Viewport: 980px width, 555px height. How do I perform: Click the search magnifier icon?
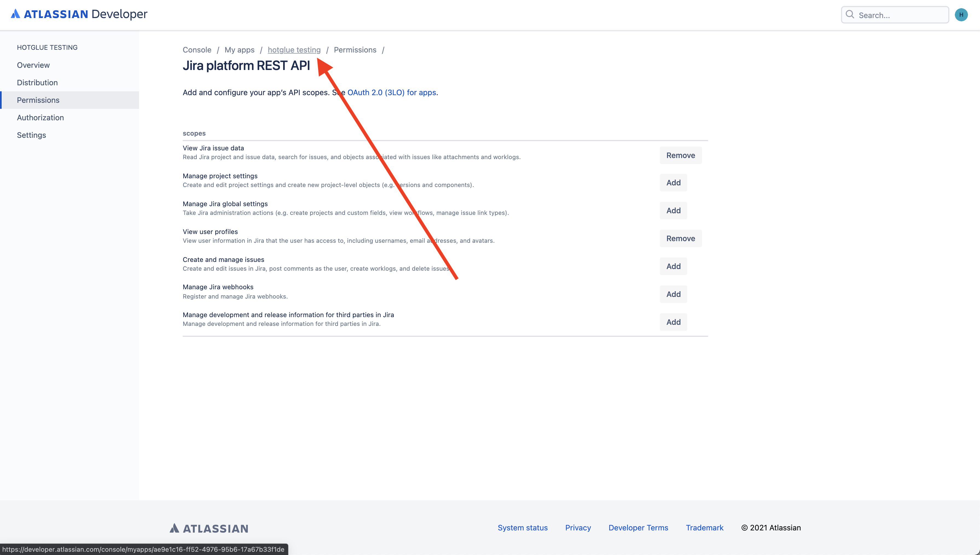[849, 14]
